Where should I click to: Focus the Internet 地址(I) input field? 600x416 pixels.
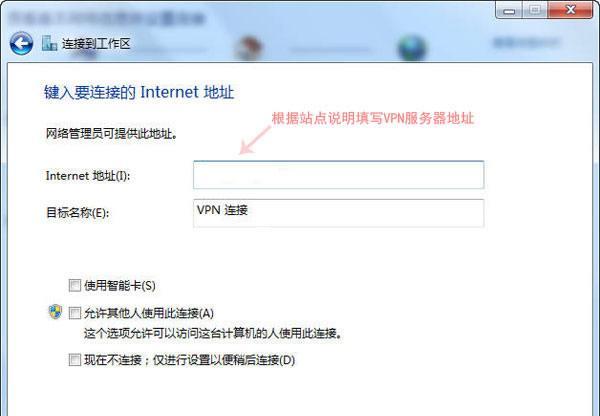pyautogui.click(x=339, y=175)
